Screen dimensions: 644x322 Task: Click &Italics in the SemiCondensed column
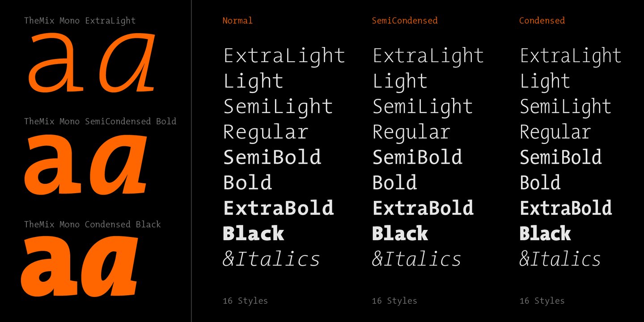tap(416, 259)
